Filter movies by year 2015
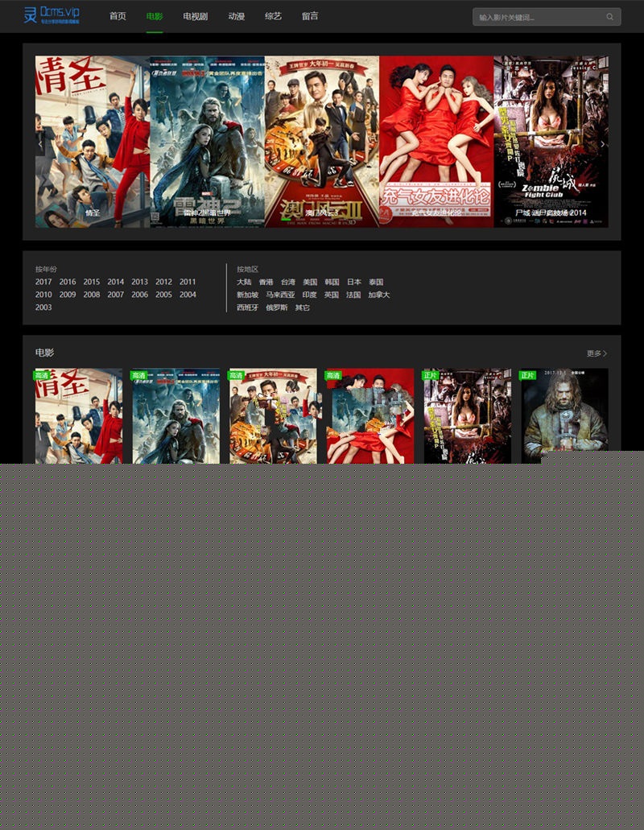The width and height of the screenshot is (644, 830). [x=92, y=282]
